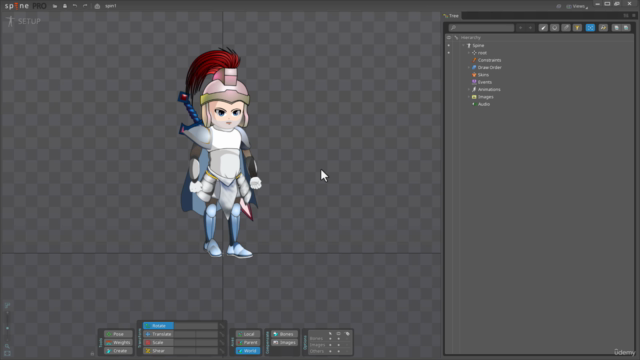The image size is (640, 360).
Task: Click the pencil icon in tree toolbar
Action: click(543, 28)
